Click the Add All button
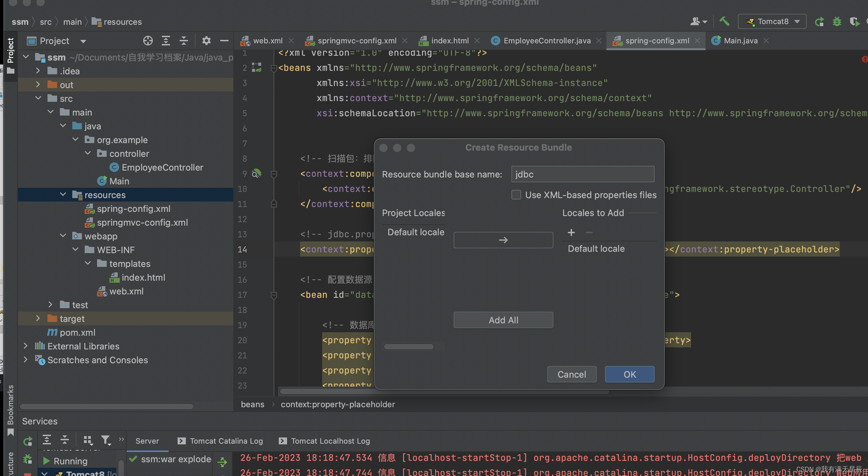868x476 pixels. click(x=503, y=320)
